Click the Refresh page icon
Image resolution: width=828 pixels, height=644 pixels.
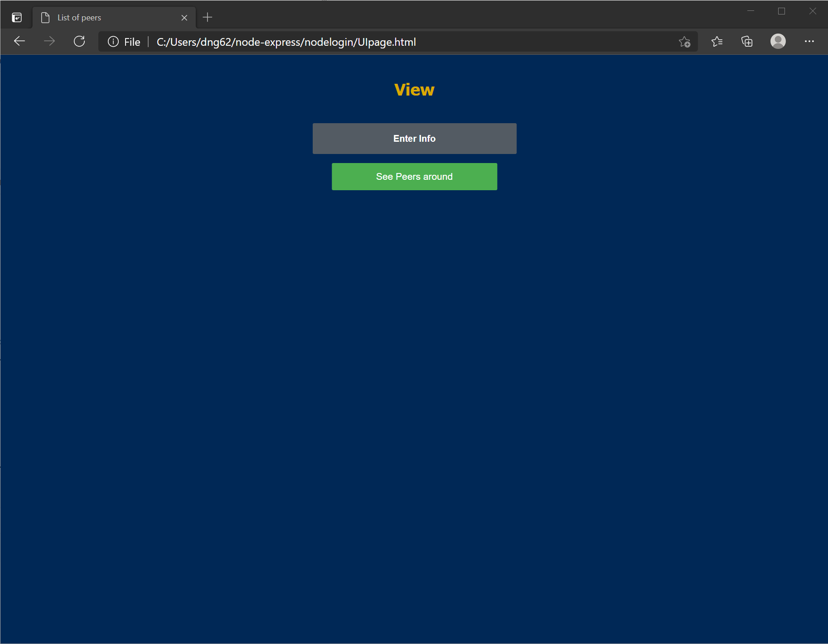pyautogui.click(x=79, y=41)
